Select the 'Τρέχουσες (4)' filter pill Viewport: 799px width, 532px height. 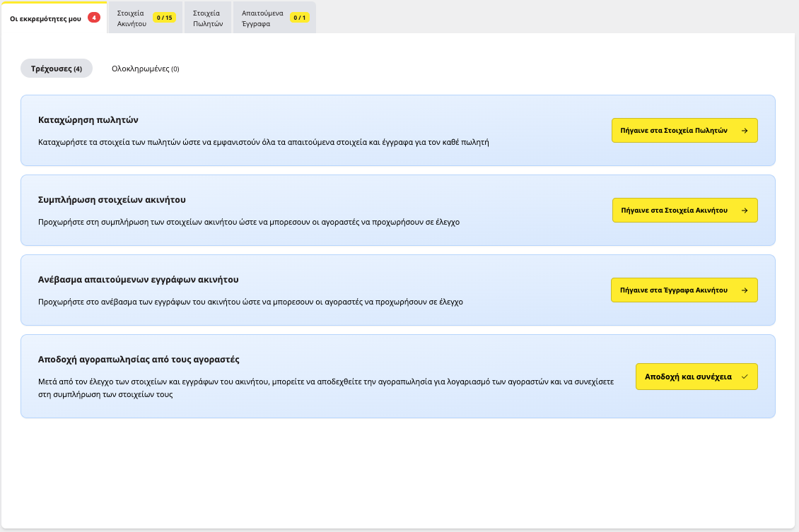57,69
